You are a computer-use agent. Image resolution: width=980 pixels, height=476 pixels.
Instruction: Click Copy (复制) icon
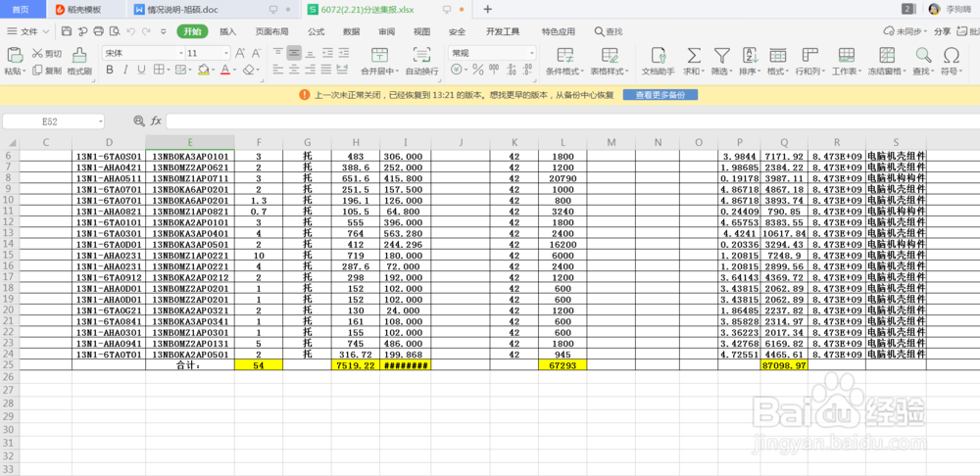pos(37,71)
